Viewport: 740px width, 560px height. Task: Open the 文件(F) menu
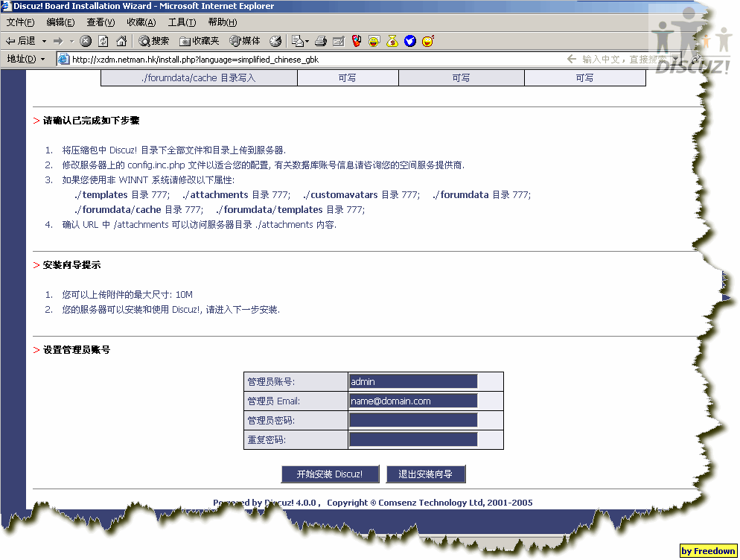click(x=20, y=22)
